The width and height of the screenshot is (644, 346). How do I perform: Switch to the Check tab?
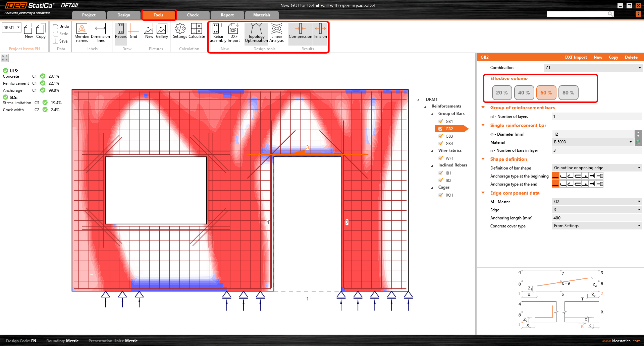click(x=193, y=15)
